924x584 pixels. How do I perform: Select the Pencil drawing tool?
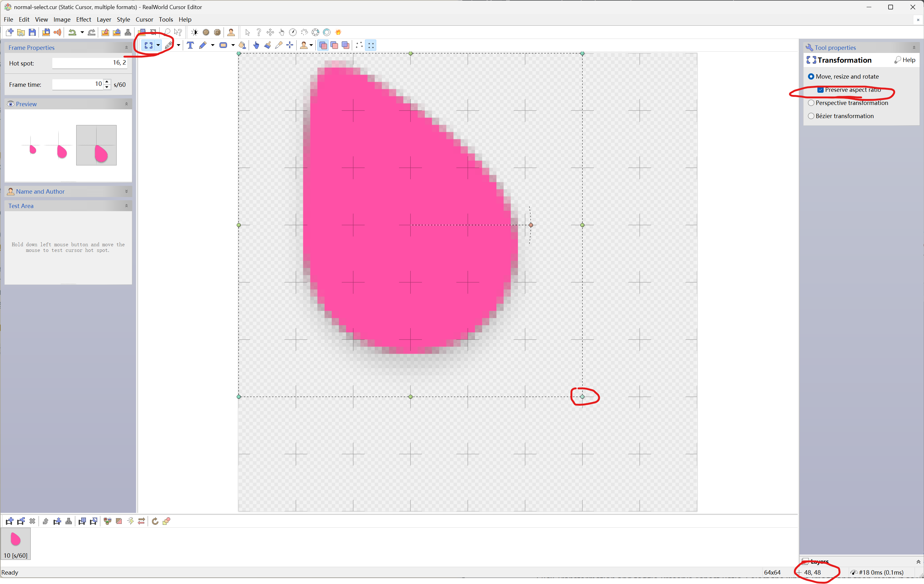click(x=203, y=45)
